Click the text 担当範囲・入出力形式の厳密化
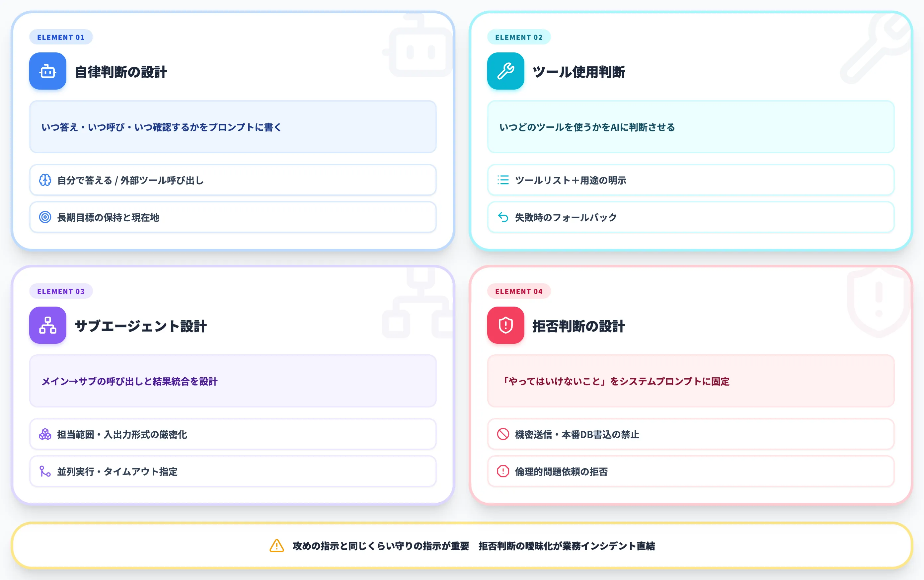The width and height of the screenshot is (924, 580). coord(122,435)
